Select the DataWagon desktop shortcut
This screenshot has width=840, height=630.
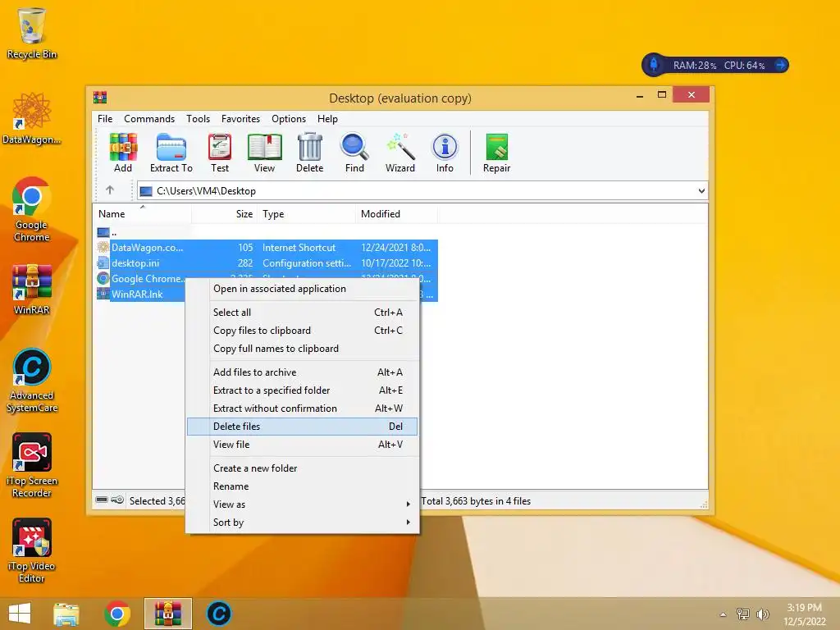coord(32,118)
